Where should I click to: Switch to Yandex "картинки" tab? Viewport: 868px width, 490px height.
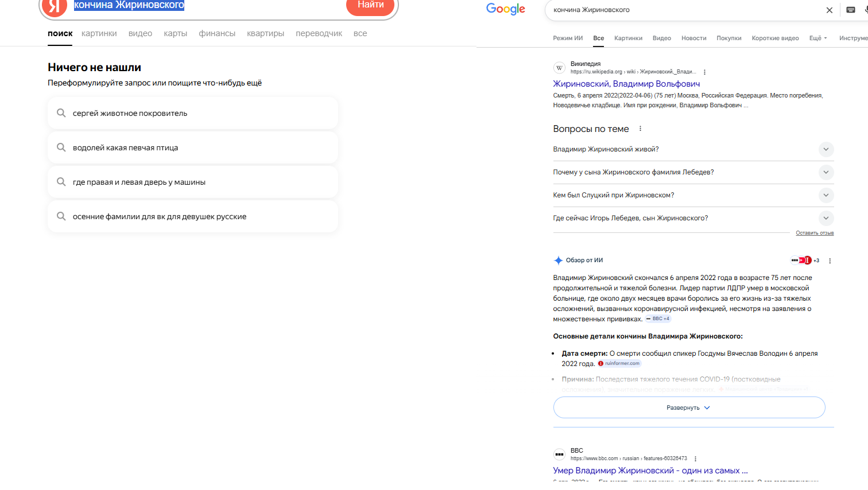(x=99, y=33)
